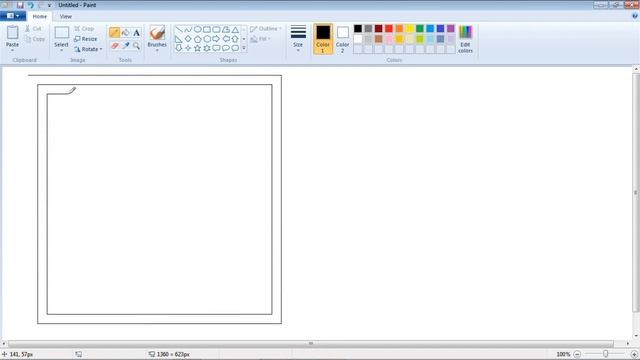
Task: Click the horizontal scrollbar at bottom
Action: pos(311,344)
